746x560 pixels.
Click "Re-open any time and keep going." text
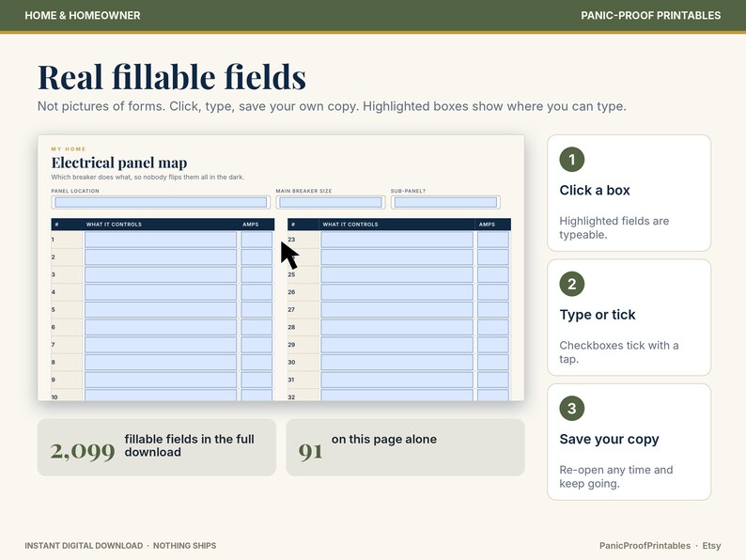tap(616, 476)
